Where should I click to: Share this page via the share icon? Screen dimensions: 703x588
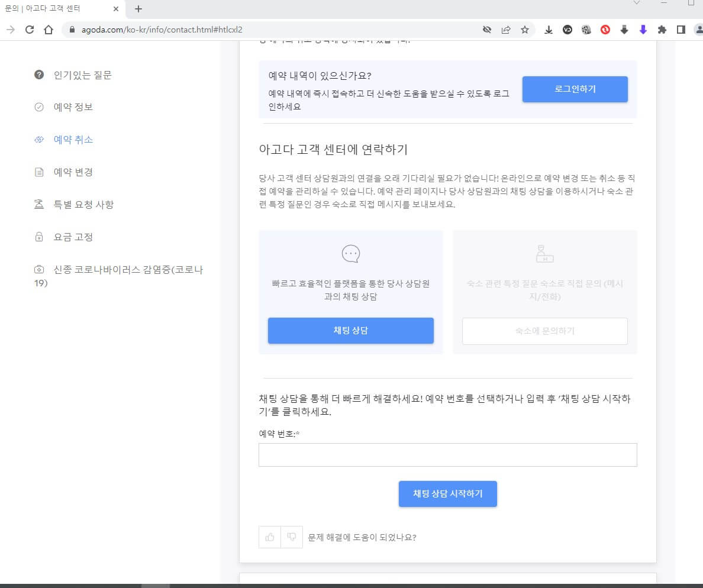(506, 30)
